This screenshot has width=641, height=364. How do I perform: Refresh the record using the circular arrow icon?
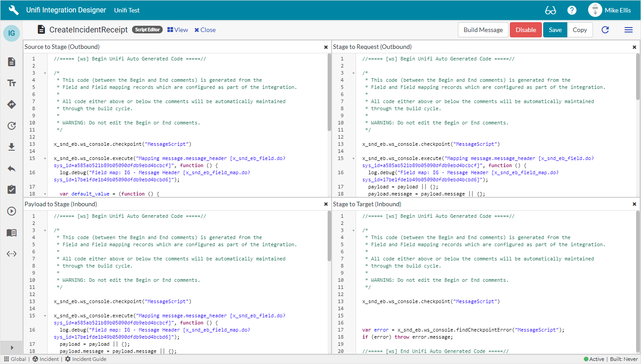coord(605,30)
